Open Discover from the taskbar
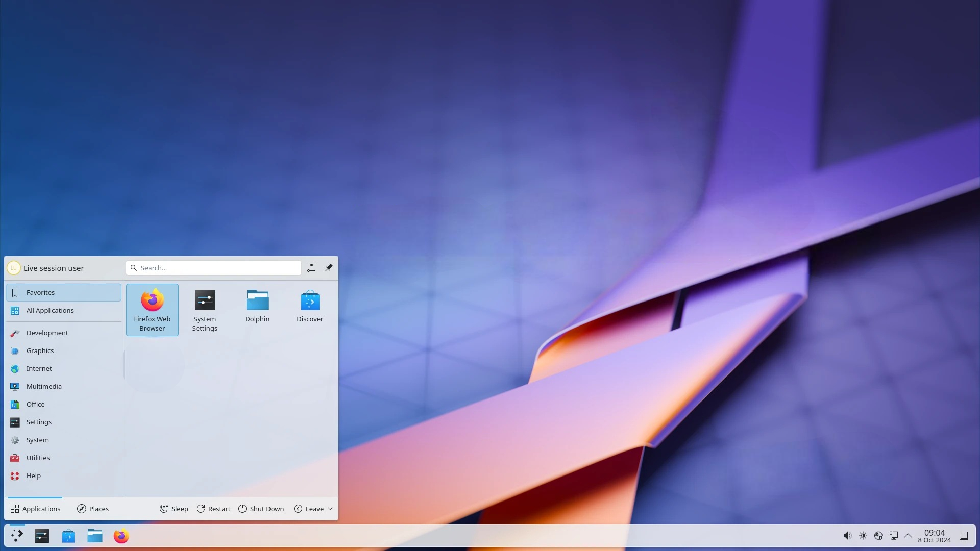Screen dimensions: 980x551 pyautogui.click(x=68, y=536)
